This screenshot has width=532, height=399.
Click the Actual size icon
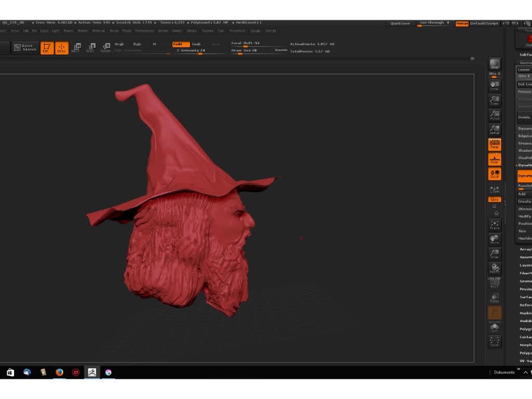click(x=495, y=115)
